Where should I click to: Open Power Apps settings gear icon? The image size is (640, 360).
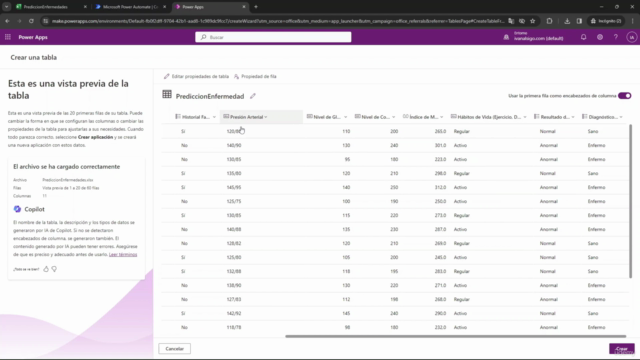point(600,37)
